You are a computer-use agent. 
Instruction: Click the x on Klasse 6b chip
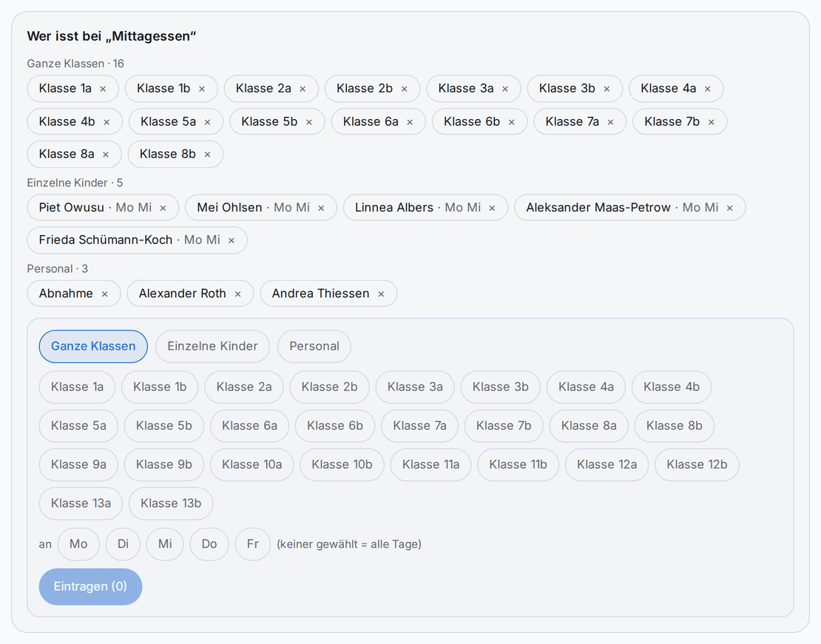(512, 122)
